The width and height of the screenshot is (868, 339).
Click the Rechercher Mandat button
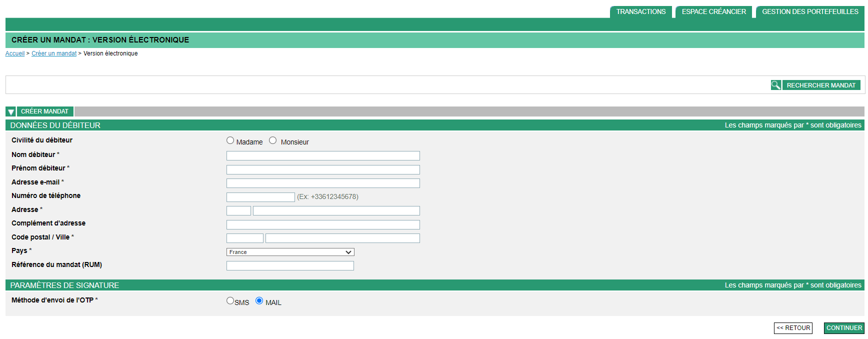pyautogui.click(x=821, y=85)
